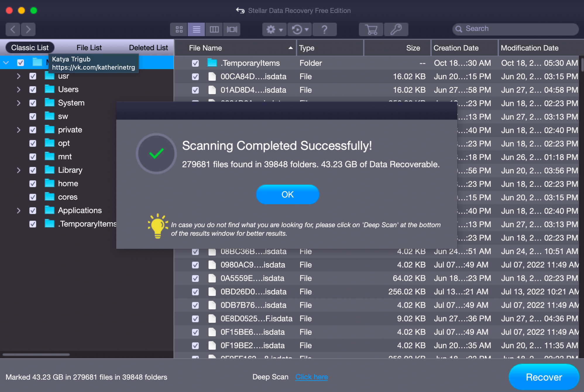Switch to column view

coord(214,29)
